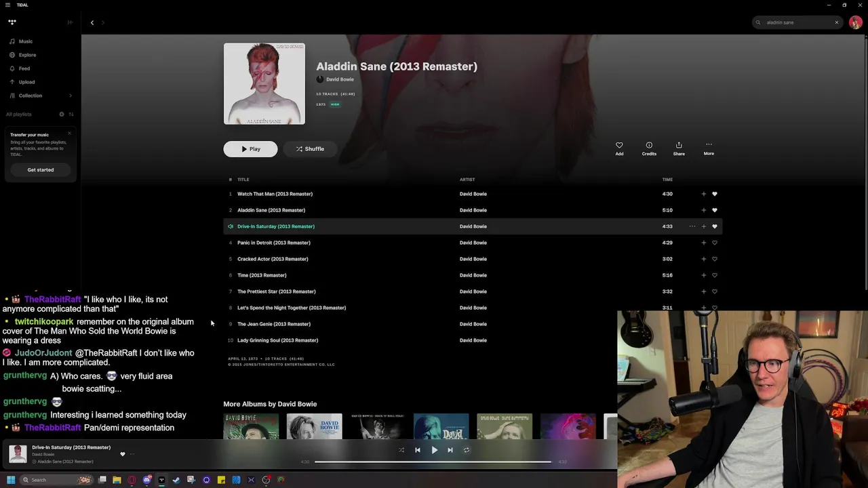Add album to collection with heart icon

(x=619, y=148)
